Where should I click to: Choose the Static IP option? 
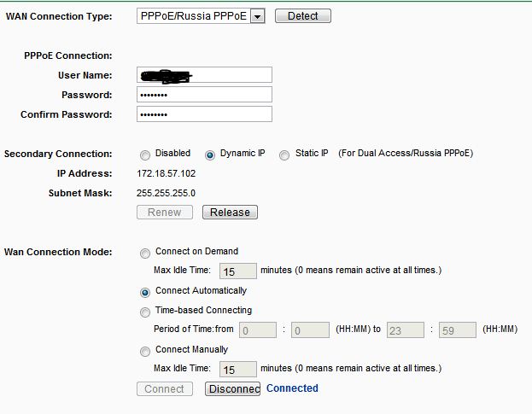(284, 155)
